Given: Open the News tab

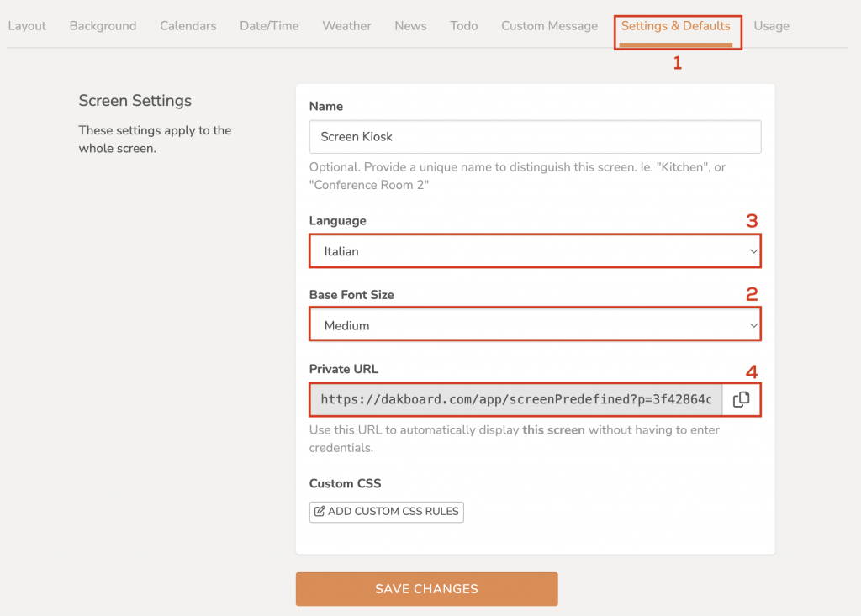Looking at the screenshot, I should (x=410, y=26).
